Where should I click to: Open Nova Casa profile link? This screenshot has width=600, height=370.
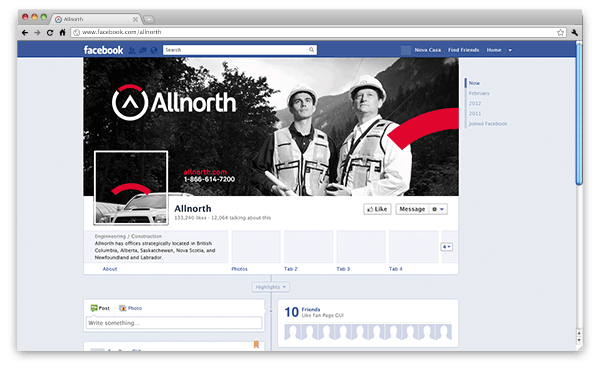427,50
